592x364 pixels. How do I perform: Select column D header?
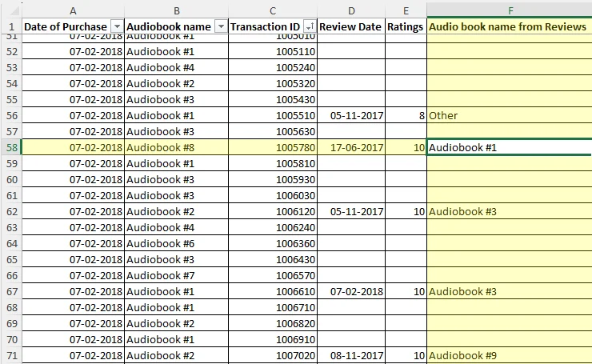point(351,11)
